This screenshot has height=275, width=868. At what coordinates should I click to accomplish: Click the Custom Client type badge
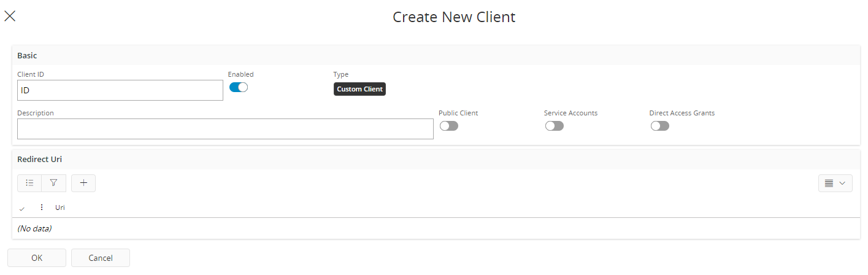coord(359,89)
